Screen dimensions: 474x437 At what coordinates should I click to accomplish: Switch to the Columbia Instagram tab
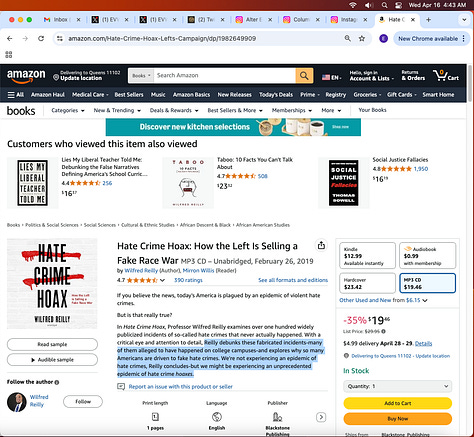coord(297,20)
